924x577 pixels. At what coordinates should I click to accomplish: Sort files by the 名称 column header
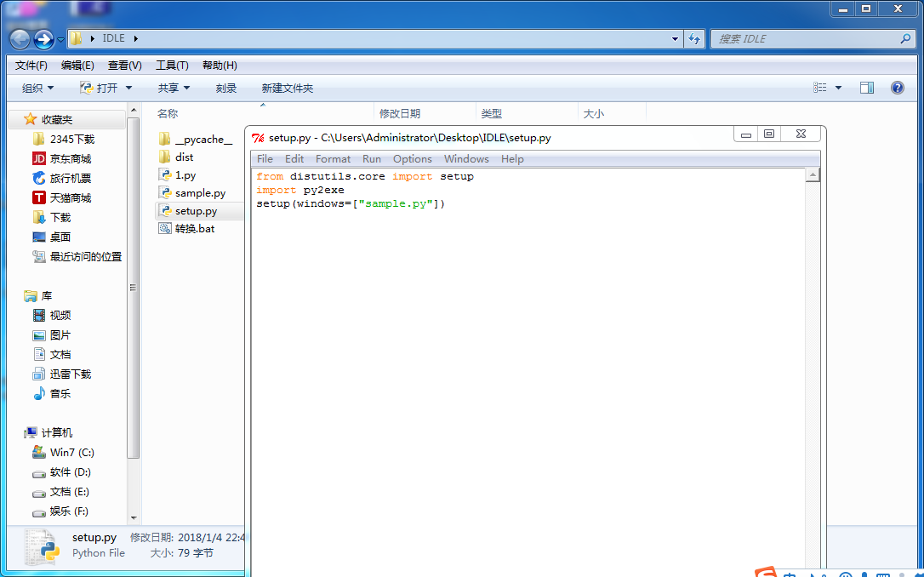point(168,114)
